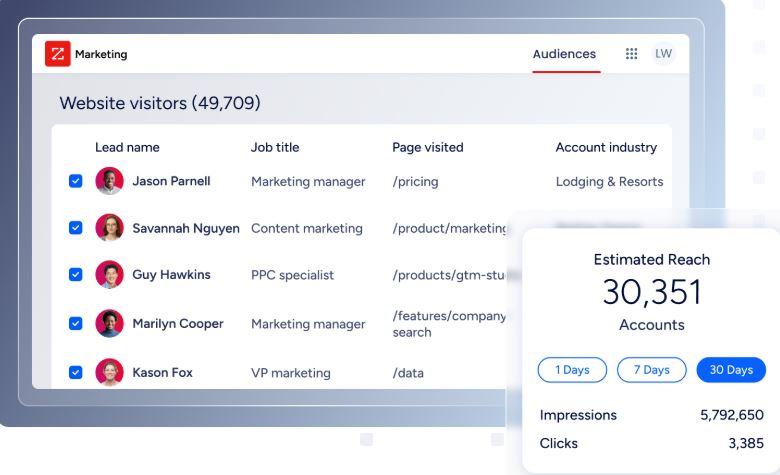Select the 7 Days reach button
Image resolution: width=780 pixels, height=475 pixels.
(652, 370)
